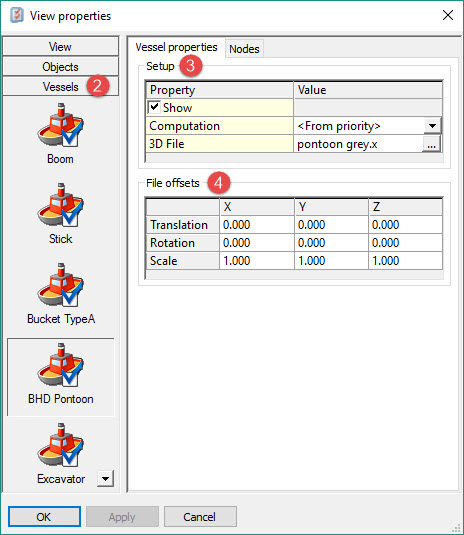Toggle the Show checkbox
Screen dimensions: 464x535
(154, 107)
